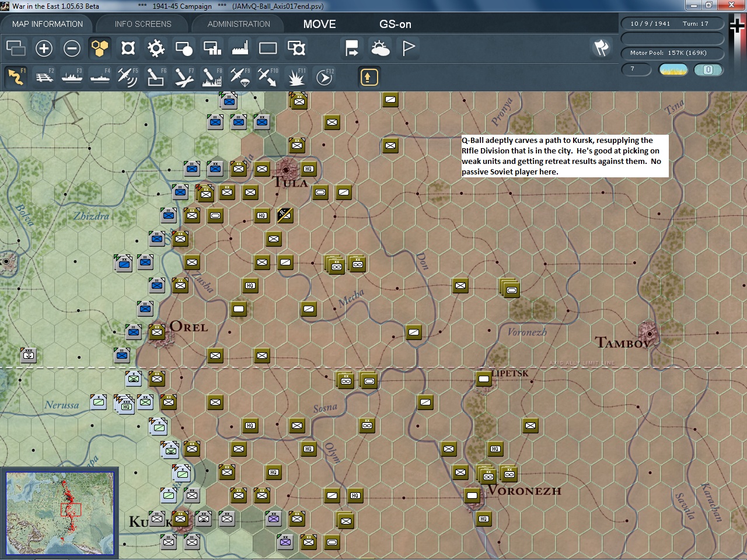747x560 pixels.
Task: Select the unit counter on Orel city
Action: tap(157, 332)
